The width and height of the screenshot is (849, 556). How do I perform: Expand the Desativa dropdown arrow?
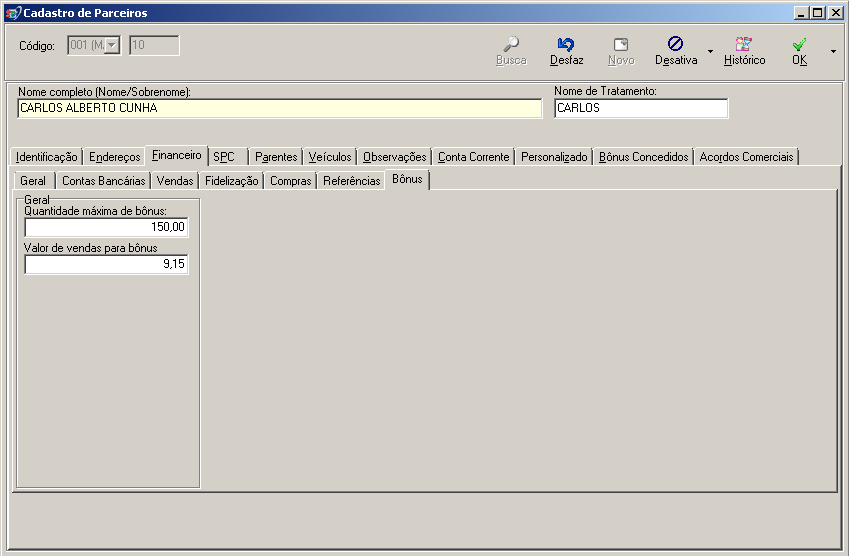710,50
